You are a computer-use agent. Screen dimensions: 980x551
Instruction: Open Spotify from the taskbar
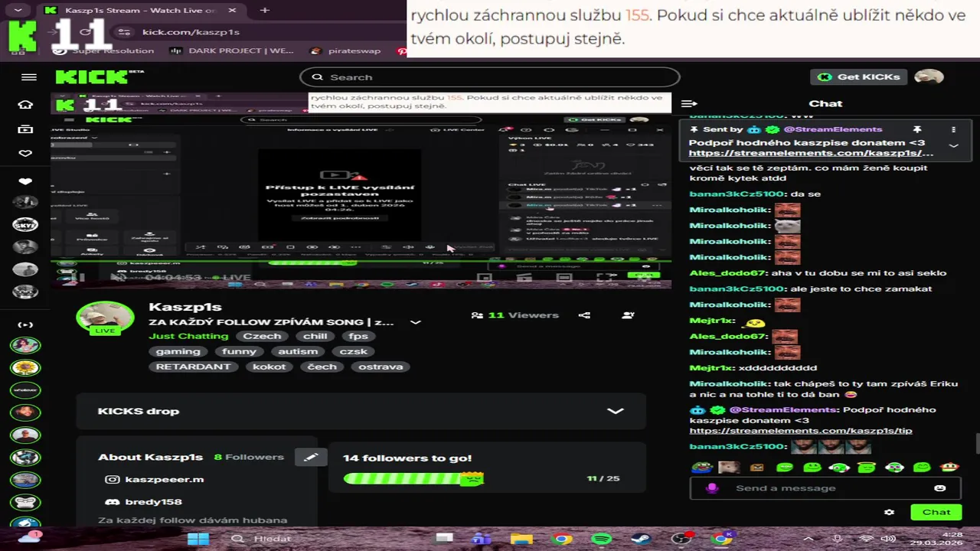coord(602,539)
